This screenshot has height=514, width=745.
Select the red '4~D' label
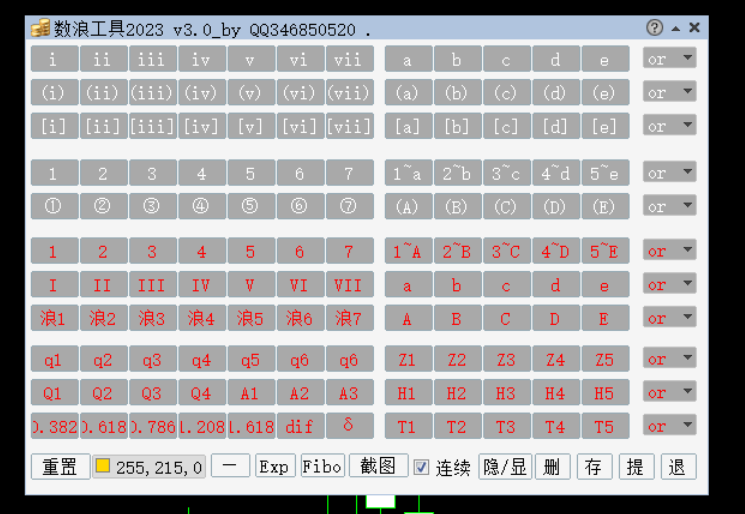(x=555, y=251)
